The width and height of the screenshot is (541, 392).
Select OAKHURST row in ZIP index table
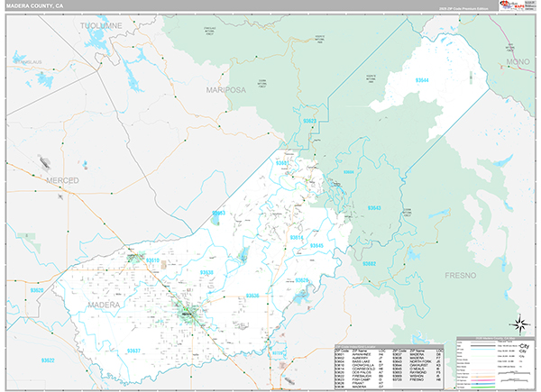tap(417, 365)
